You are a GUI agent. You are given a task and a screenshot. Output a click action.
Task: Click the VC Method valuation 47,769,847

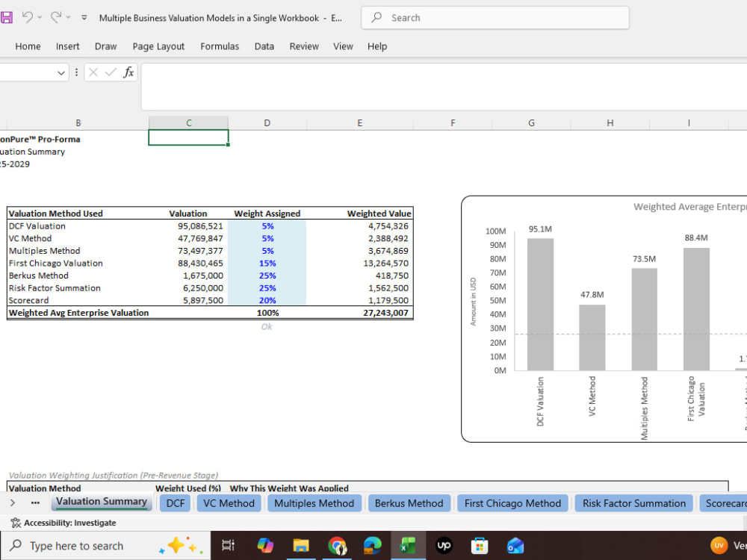(200, 239)
